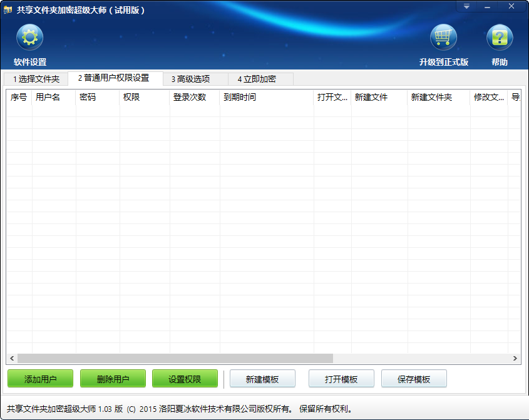Save a template via 保存模板
Screen dimensions: 529x420
pos(414,379)
